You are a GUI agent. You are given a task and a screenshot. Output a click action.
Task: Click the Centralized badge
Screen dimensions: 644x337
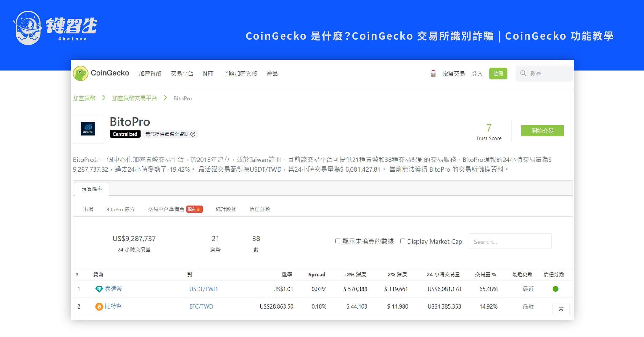coord(125,134)
